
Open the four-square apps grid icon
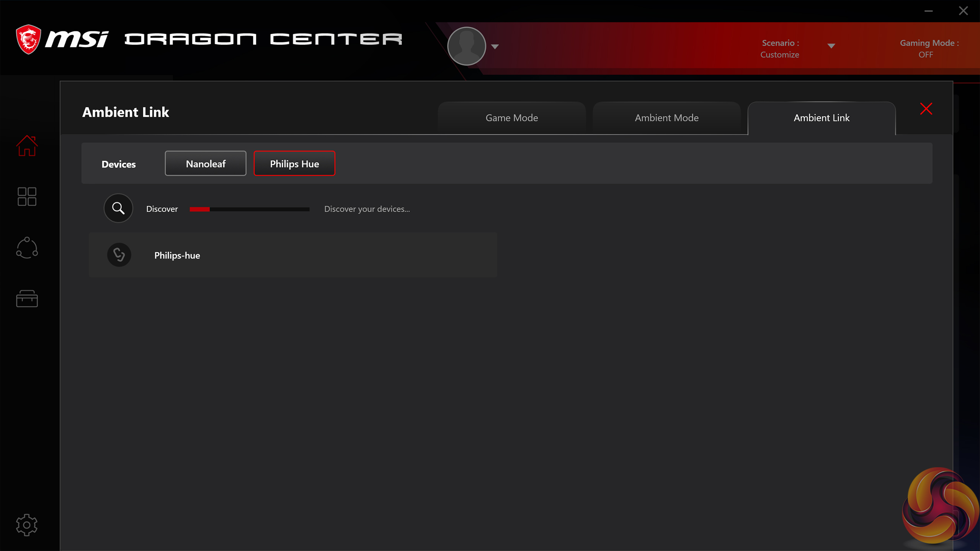(27, 196)
